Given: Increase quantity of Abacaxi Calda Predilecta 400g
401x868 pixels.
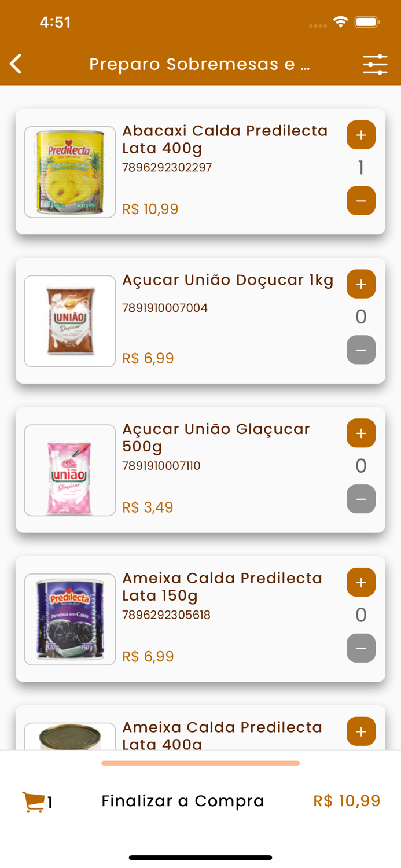Looking at the screenshot, I should [361, 135].
